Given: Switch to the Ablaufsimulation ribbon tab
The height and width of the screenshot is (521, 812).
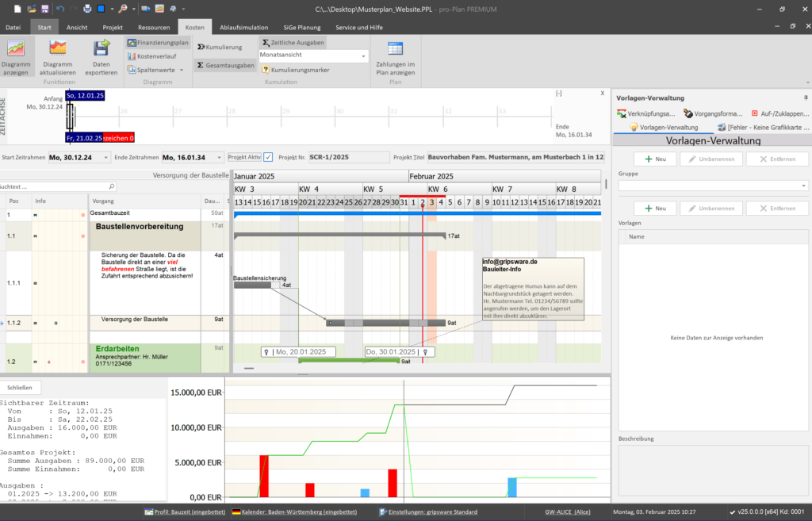Looking at the screenshot, I should (x=244, y=27).
